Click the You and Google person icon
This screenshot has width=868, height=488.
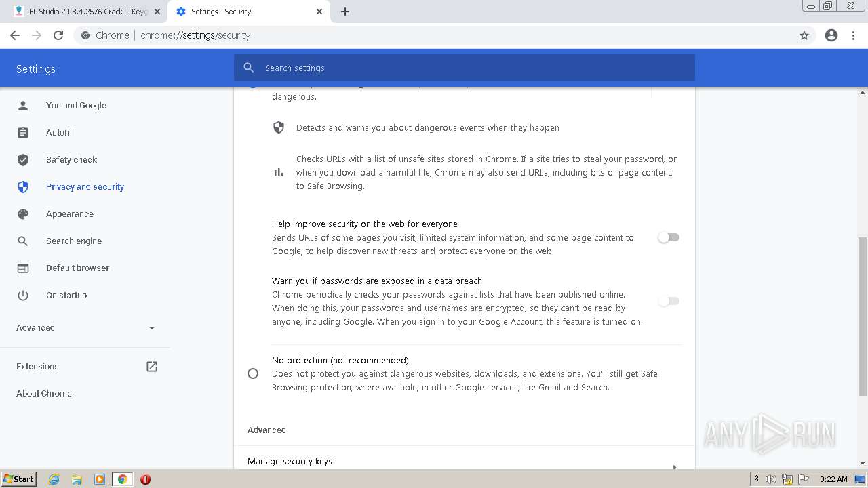tap(23, 105)
